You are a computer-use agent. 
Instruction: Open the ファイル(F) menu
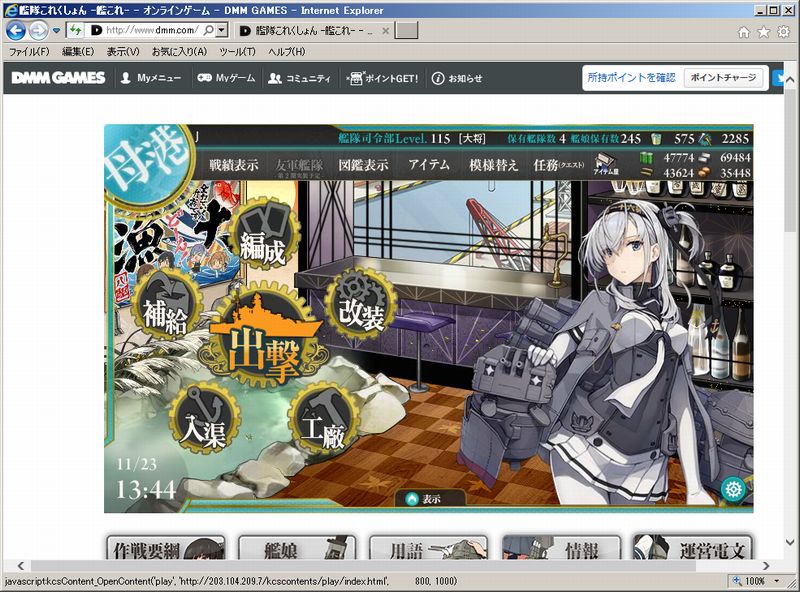[29, 52]
